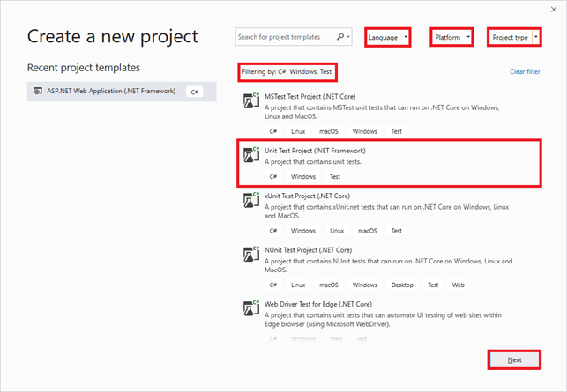Viewport: 567px width, 392px height.
Task: Click the Clear filter link
Action: click(x=525, y=71)
